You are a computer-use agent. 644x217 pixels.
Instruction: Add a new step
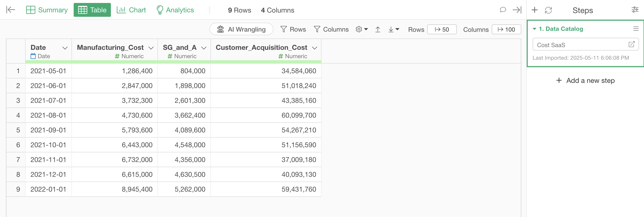(585, 80)
